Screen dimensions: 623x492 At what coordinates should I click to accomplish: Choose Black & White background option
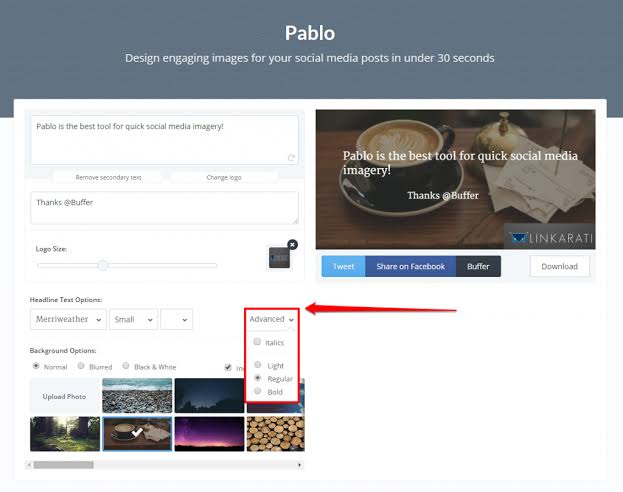click(x=126, y=366)
